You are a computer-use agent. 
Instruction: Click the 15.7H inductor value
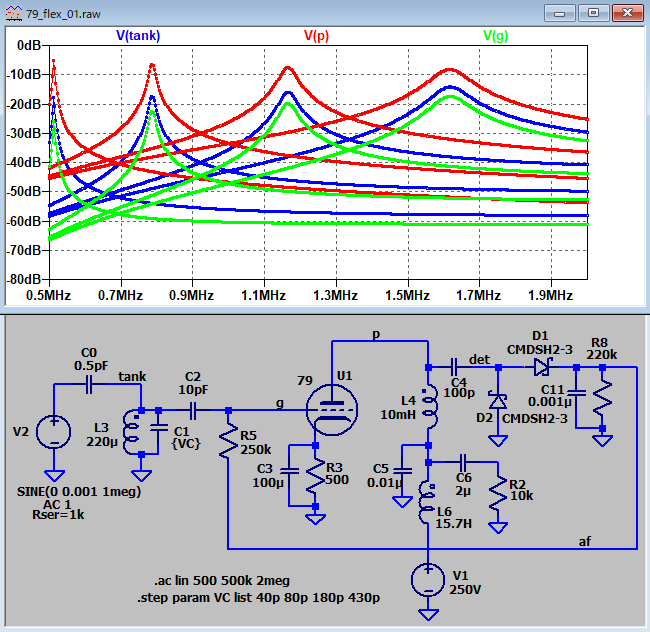[454, 524]
